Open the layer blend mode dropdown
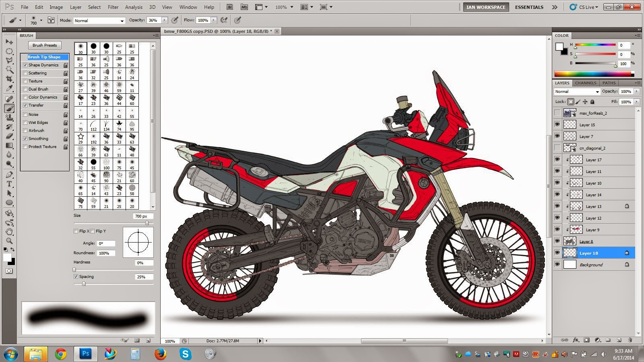The height and width of the screenshot is (362, 644). pyautogui.click(x=577, y=92)
